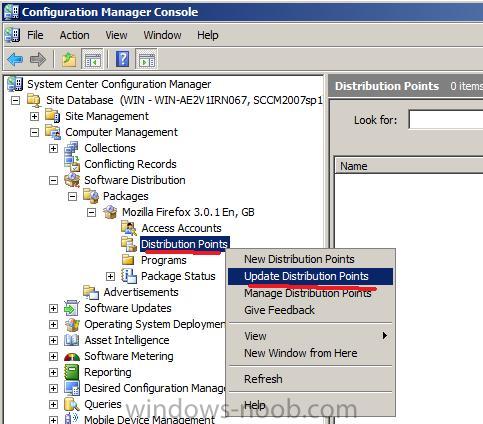Click the Forward arrow toolbar icon

pos(38,60)
